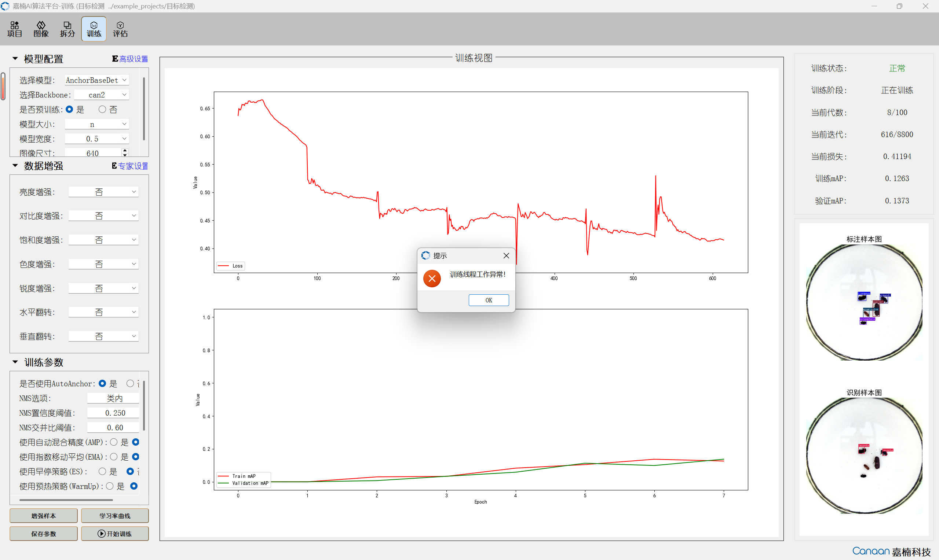The image size is (939, 560).
Task: Select 是 radio for 使用早停策略(ES)
Action: tap(102, 472)
